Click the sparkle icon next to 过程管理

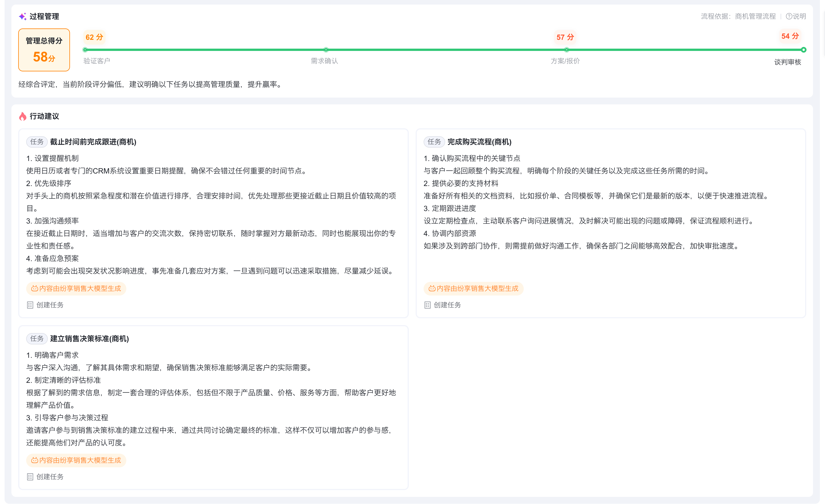[x=22, y=16]
